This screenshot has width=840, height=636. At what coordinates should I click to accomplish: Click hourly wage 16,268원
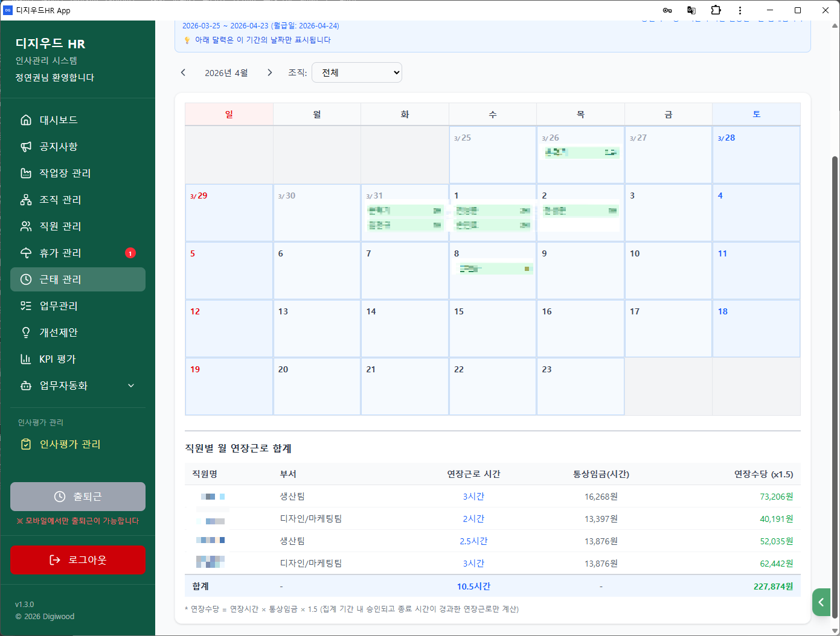601,497
